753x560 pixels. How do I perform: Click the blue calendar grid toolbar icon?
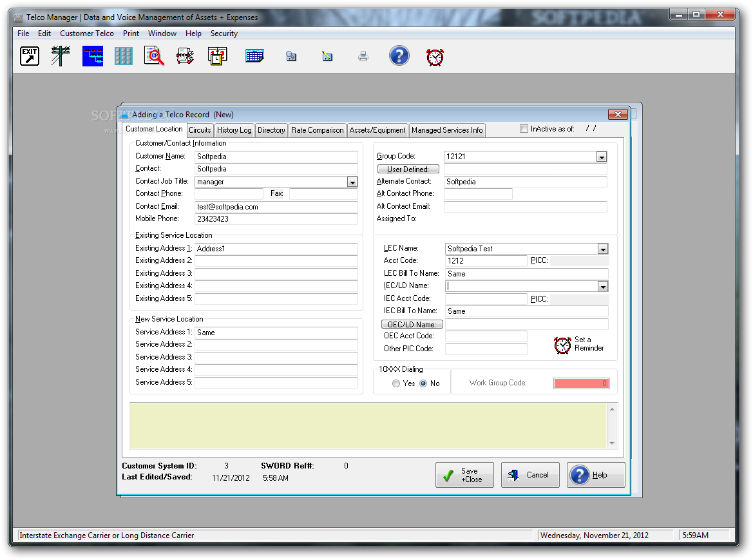pyautogui.click(x=254, y=56)
